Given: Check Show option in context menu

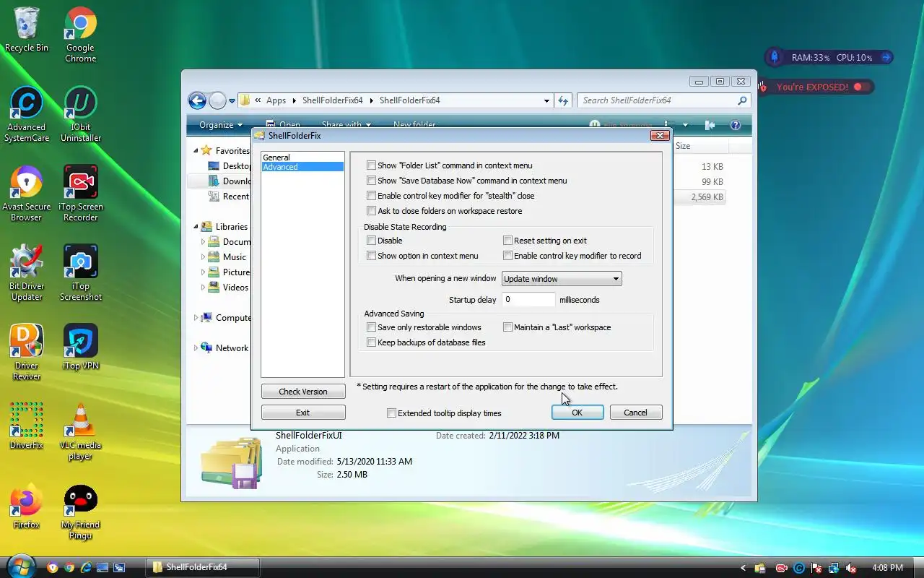Looking at the screenshot, I should 371,256.
